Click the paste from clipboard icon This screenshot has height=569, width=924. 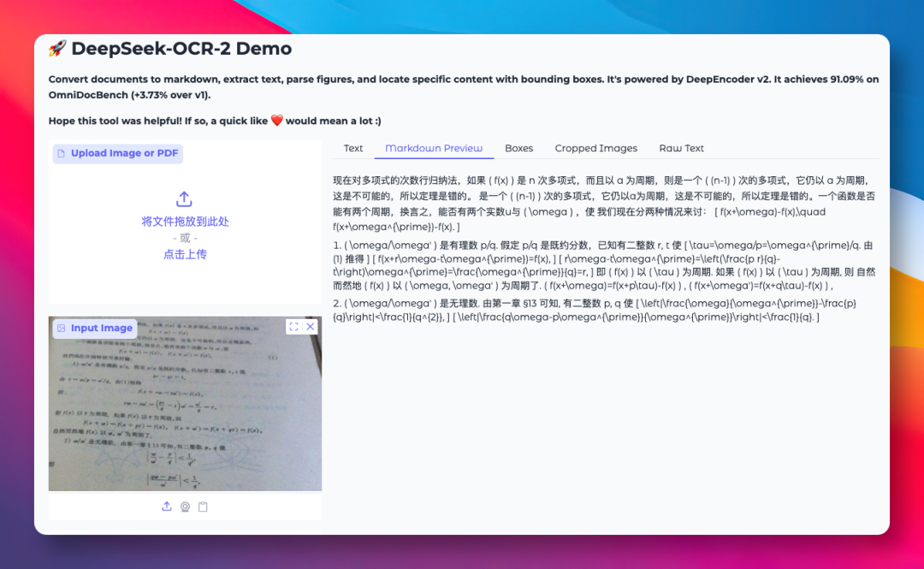point(203,507)
